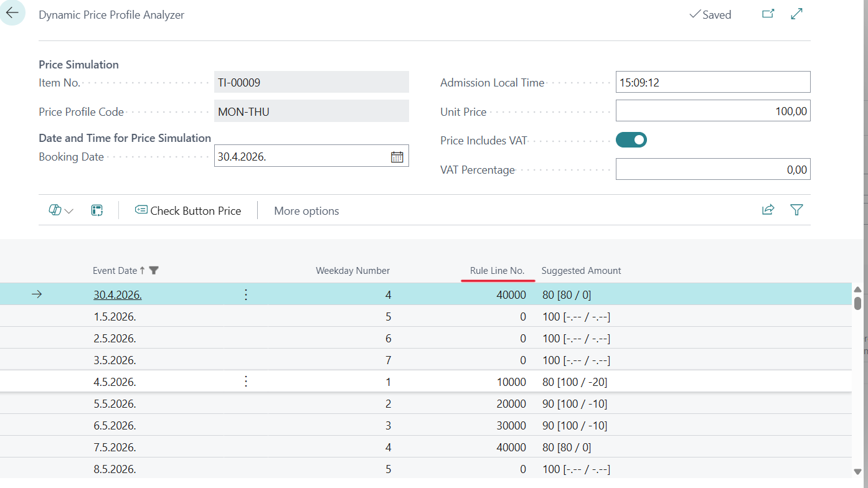Select the 1.5.2026. event date cell

click(x=115, y=316)
